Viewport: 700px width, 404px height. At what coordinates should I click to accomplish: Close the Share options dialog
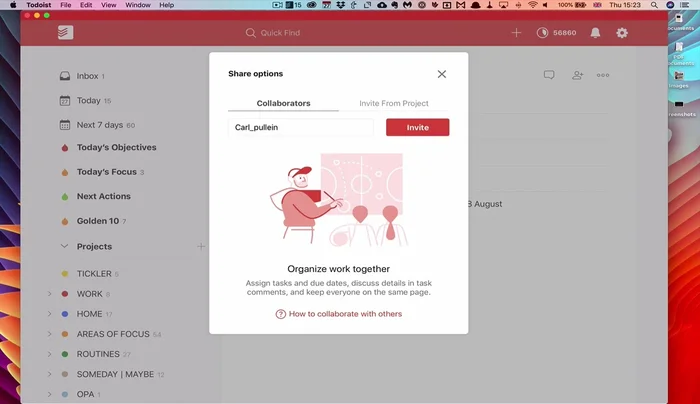tap(442, 74)
